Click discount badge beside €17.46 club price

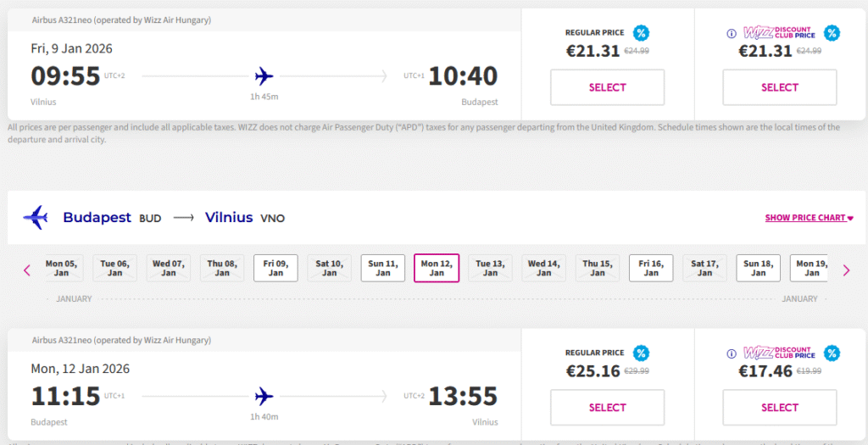tap(832, 353)
